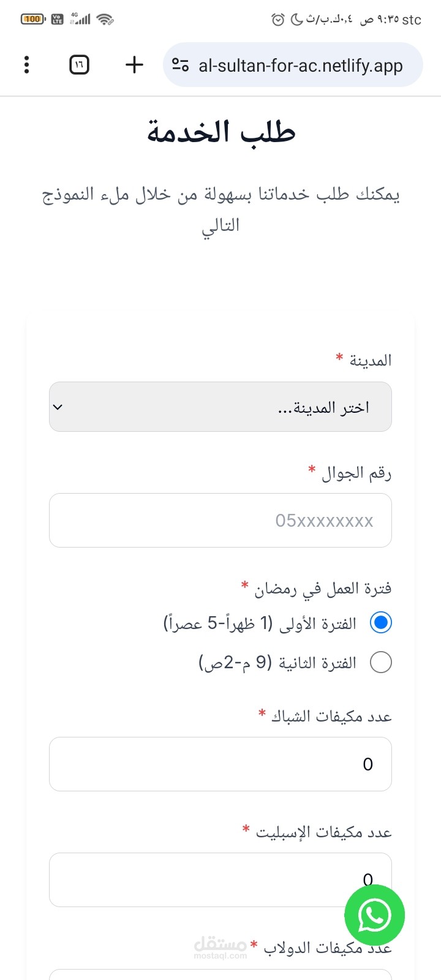Focus the mobile number field 05xxxxxxxx
This screenshot has height=980, width=441.
click(221, 520)
